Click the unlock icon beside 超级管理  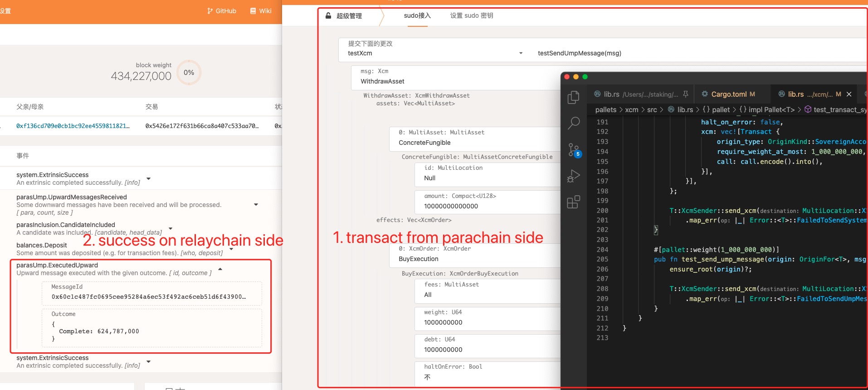point(328,15)
